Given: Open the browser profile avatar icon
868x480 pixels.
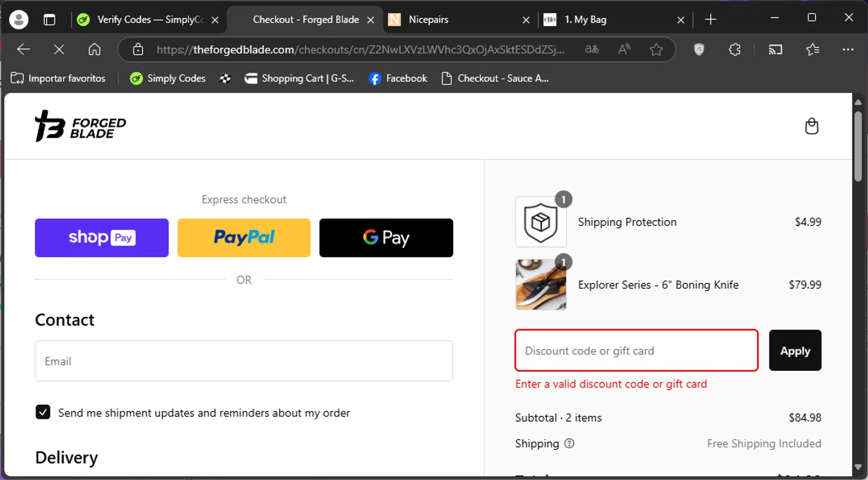Looking at the screenshot, I should (x=19, y=20).
